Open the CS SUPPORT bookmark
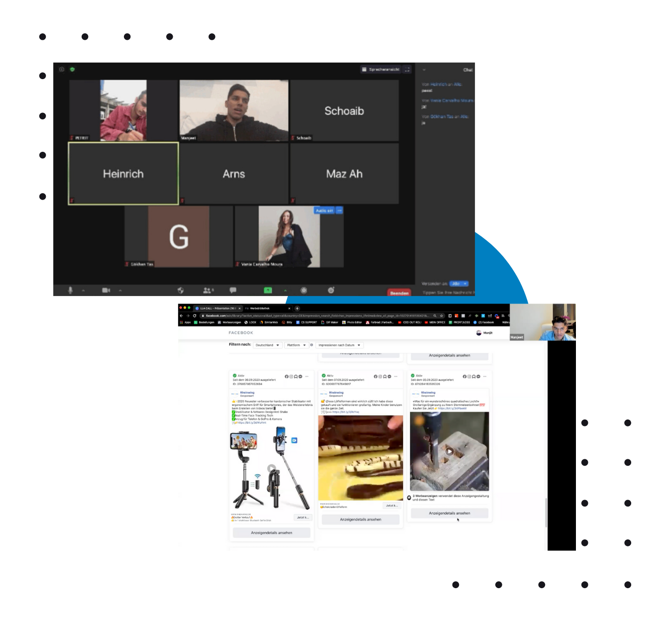 click(307, 322)
